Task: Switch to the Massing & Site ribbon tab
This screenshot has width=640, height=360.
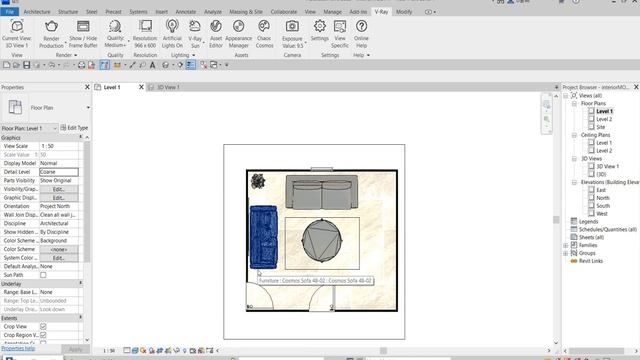Action: (246, 12)
